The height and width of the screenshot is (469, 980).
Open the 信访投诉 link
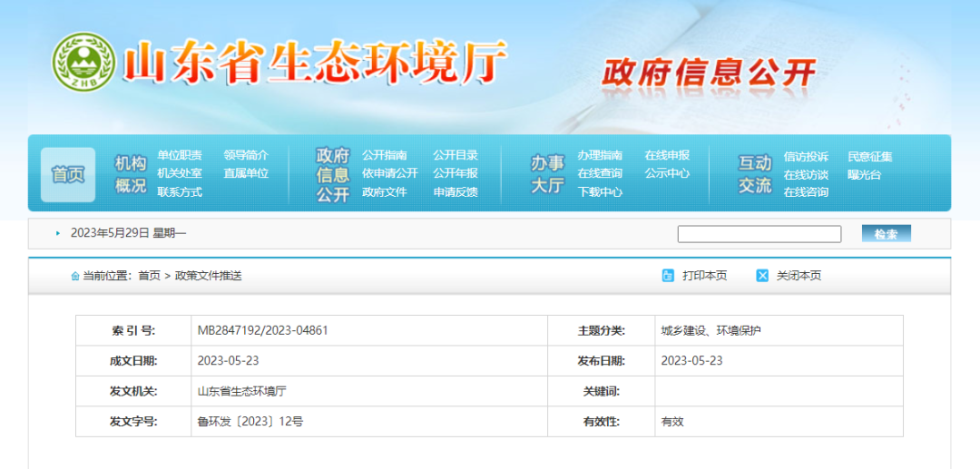(x=806, y=156)
